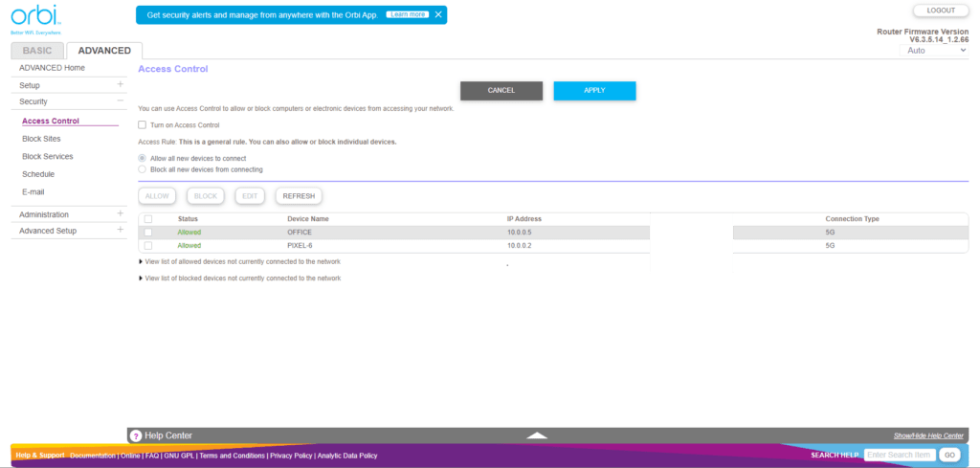This screenshot has height=468, width=980.
Task: Switch to the BASIC tab
Action: 37,51
